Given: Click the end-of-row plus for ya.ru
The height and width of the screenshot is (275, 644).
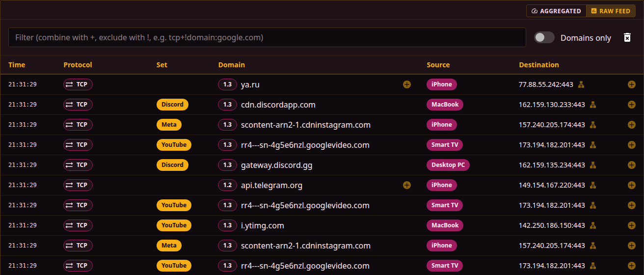Looking at the screenshot, I should pyautogui.click(x=632, y=84).
